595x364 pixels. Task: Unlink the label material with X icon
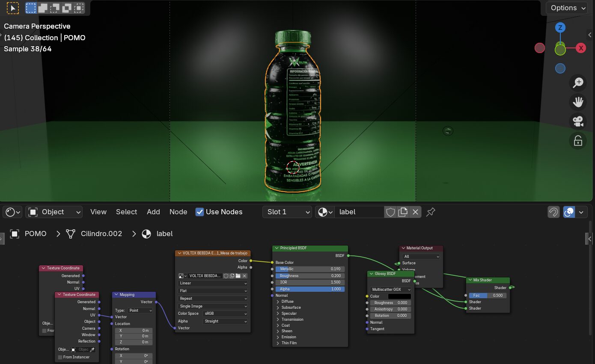[415, 212]
